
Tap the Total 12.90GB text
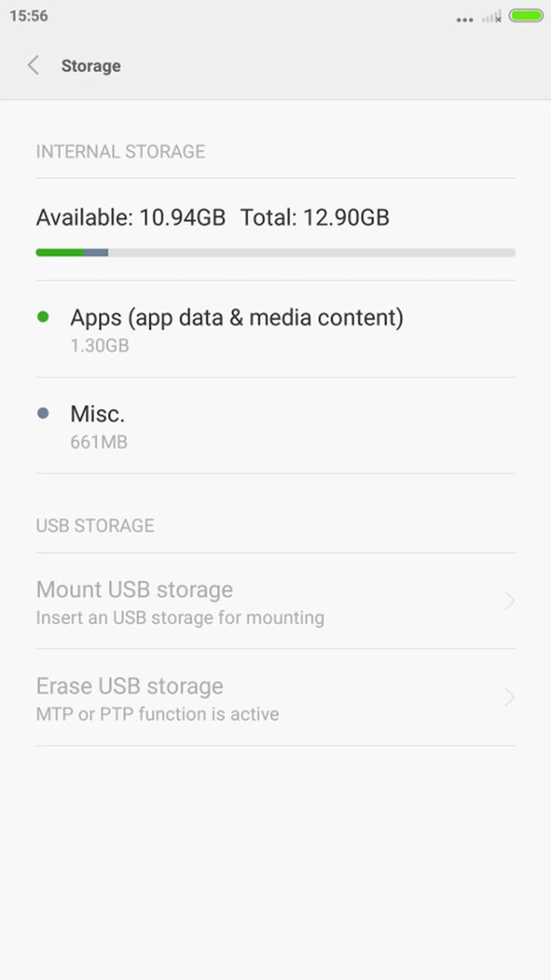[x=315, y=218]
